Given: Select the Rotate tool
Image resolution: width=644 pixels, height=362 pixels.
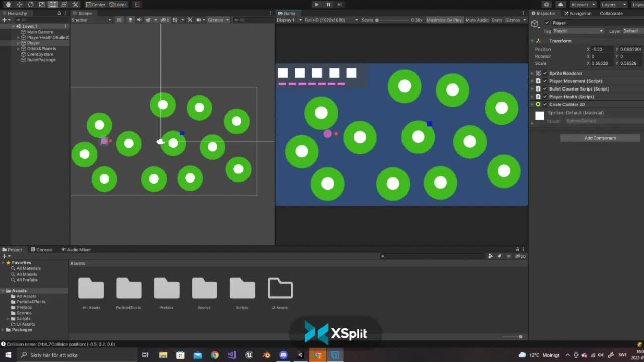Looking at the screenshot, I should [x=30, y=4].
